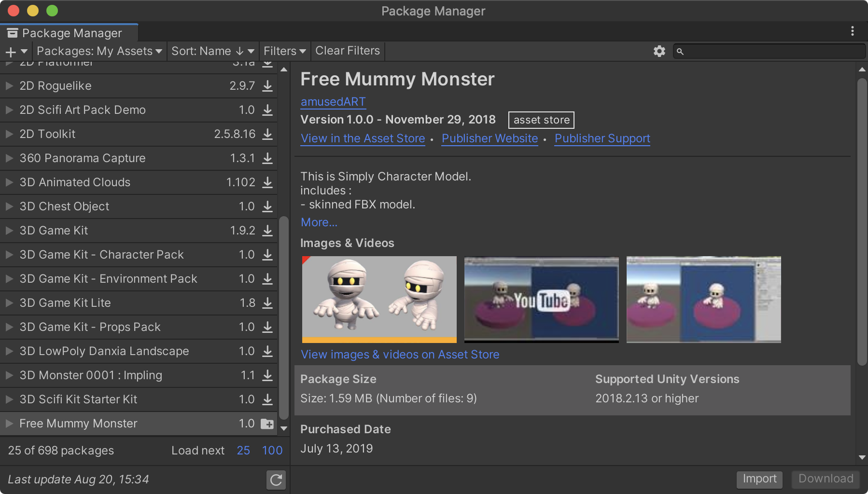Expand the 2D Roguelike entry
The width and height of the screenshot is (868, 494).
[9, 86]
